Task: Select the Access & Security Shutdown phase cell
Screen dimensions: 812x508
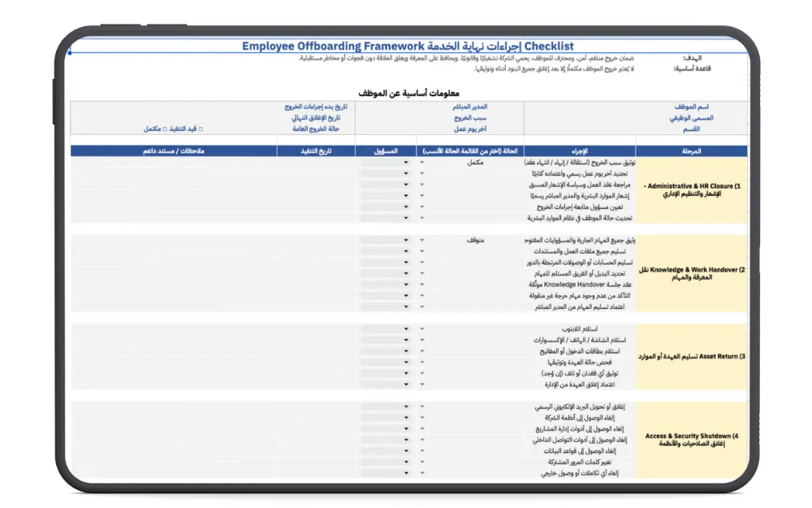Action: pyautogui.click(x=692, y=440)
